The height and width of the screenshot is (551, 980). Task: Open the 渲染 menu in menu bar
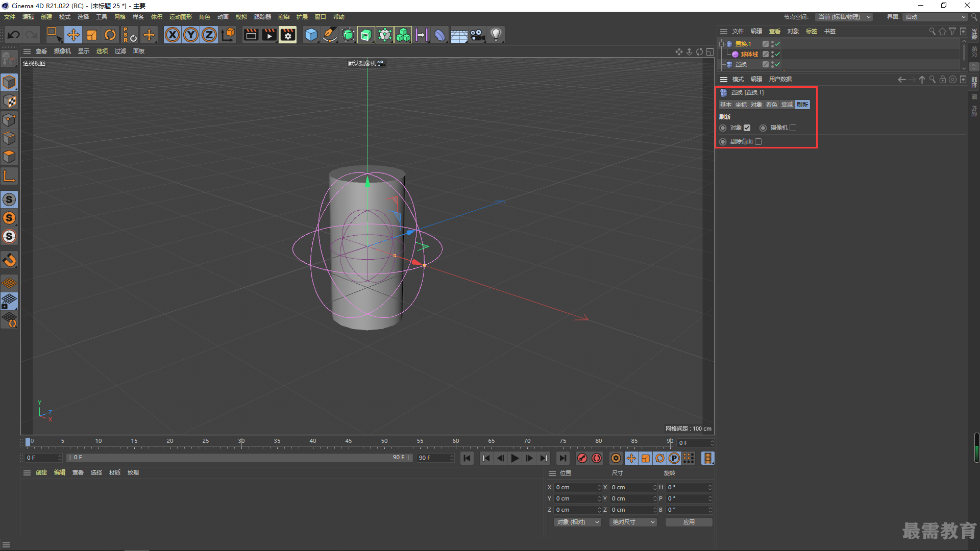pos(284,17)
